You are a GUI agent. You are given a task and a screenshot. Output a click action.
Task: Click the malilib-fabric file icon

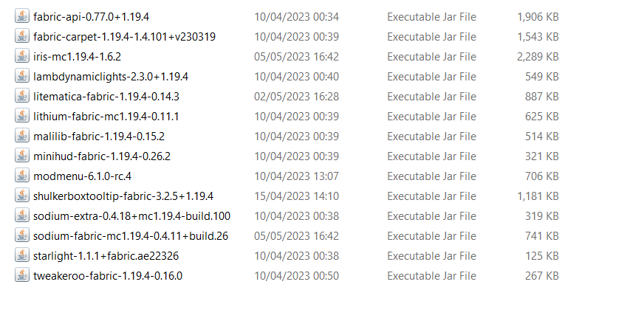[x=21, y=136]
